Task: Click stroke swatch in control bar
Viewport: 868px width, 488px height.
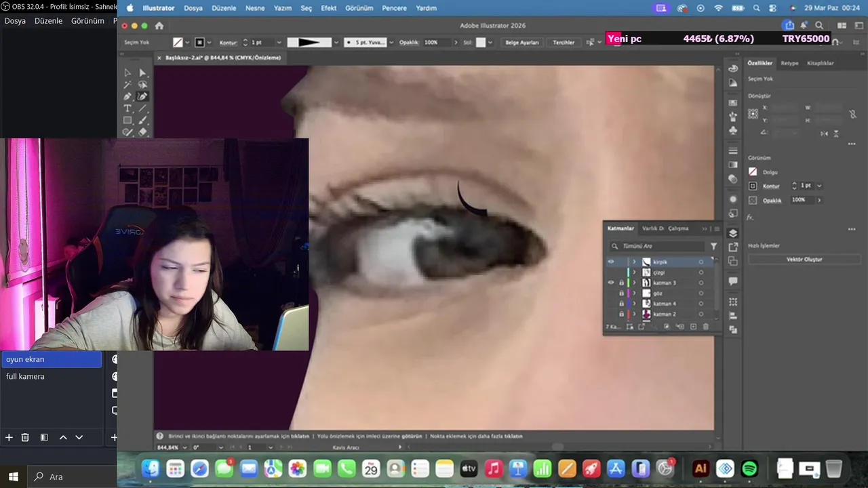Action: (x=200, y=42)
